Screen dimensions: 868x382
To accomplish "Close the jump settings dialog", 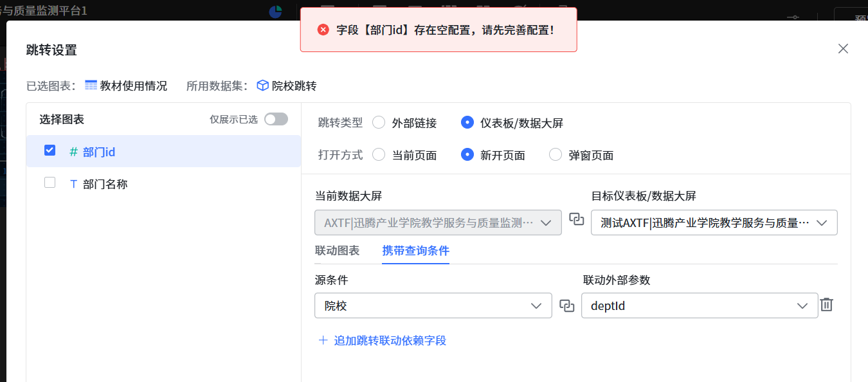I will (843, 49).
